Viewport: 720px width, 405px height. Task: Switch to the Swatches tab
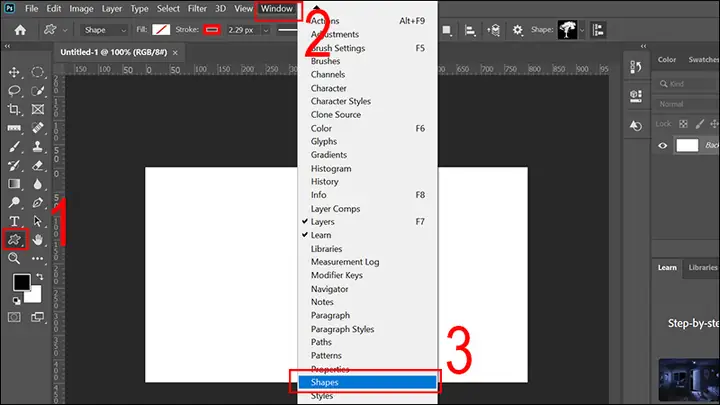(703, 60)
